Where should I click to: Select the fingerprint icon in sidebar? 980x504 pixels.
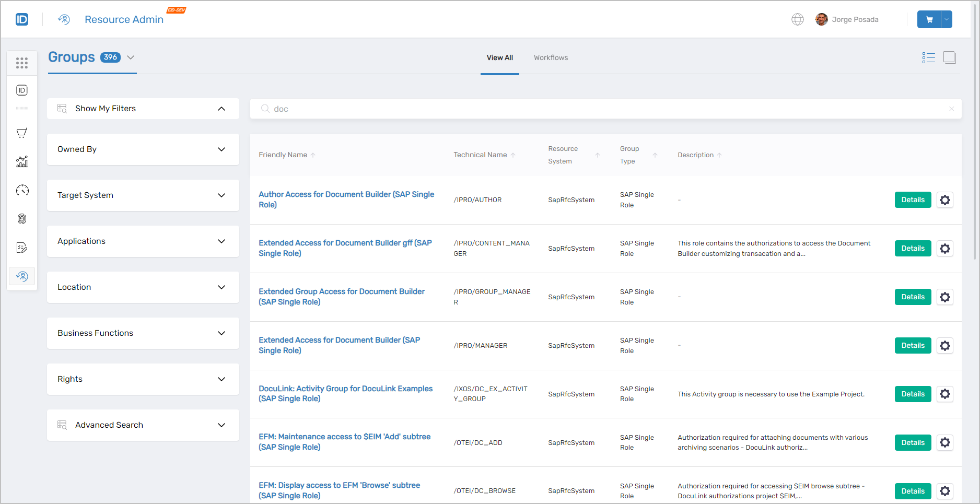click(22, 219)
